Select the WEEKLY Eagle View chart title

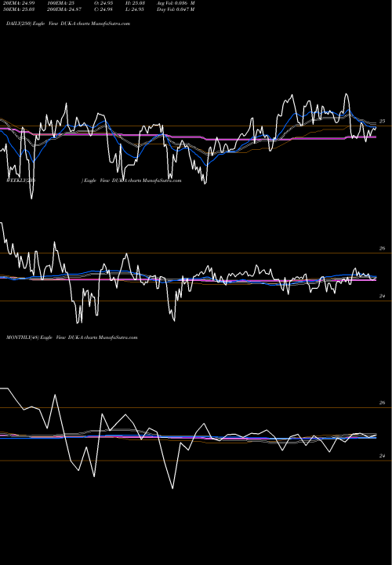[x=93, y=180]
